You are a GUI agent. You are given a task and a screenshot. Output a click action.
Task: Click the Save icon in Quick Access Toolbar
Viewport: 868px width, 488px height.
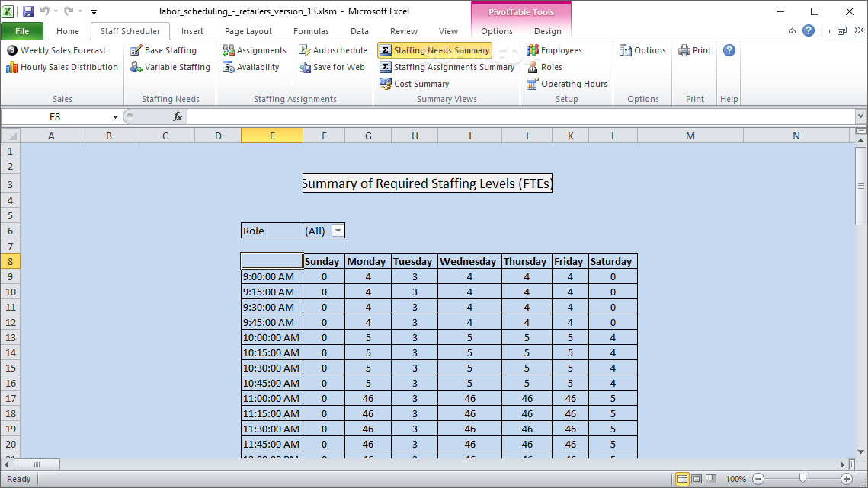27,11
